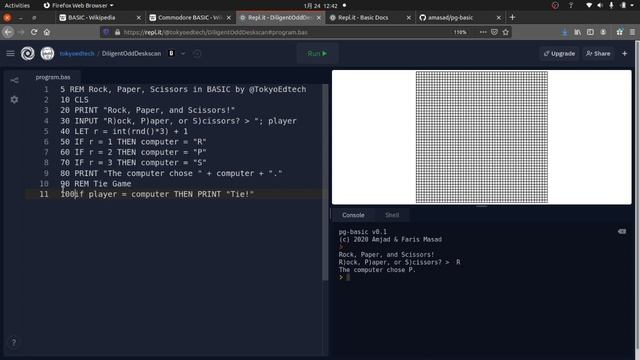Toggle the Firefox sidebar view icon

click(590, 32)
